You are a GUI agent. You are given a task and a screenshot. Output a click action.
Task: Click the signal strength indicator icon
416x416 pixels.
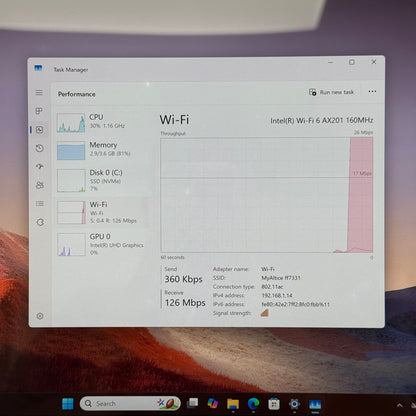tap(265, 313)
